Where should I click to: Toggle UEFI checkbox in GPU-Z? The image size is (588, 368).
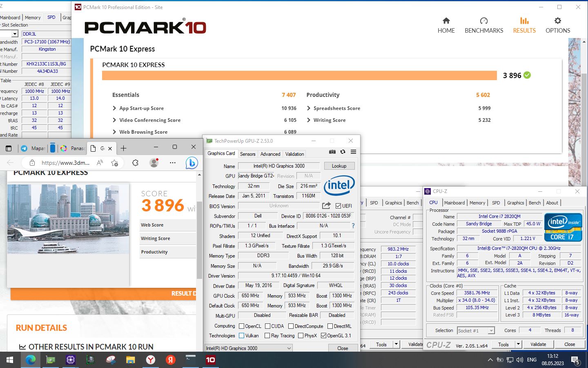coord(338,206)
